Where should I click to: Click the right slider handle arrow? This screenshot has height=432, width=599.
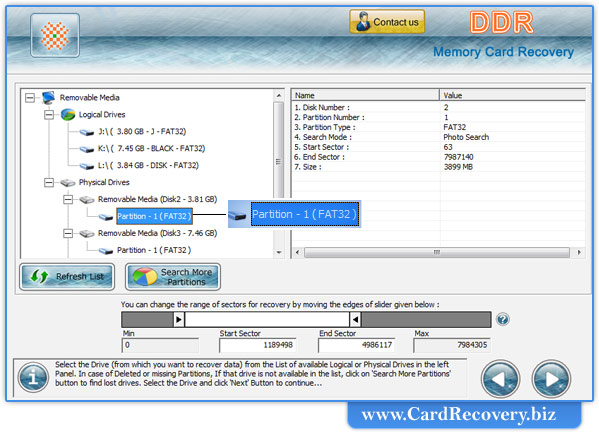coord(355,319)
